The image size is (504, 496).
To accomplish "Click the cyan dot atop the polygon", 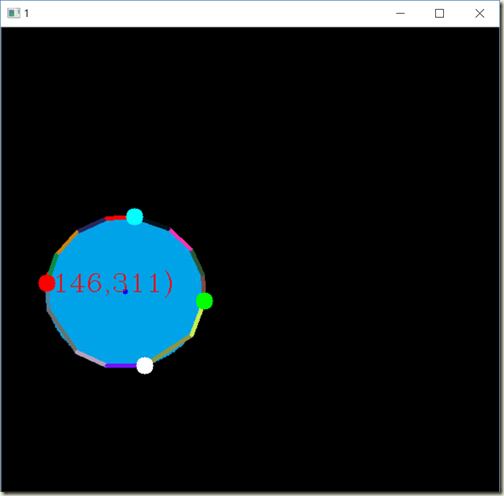I will pyautogui.click(x=135, y=217).
